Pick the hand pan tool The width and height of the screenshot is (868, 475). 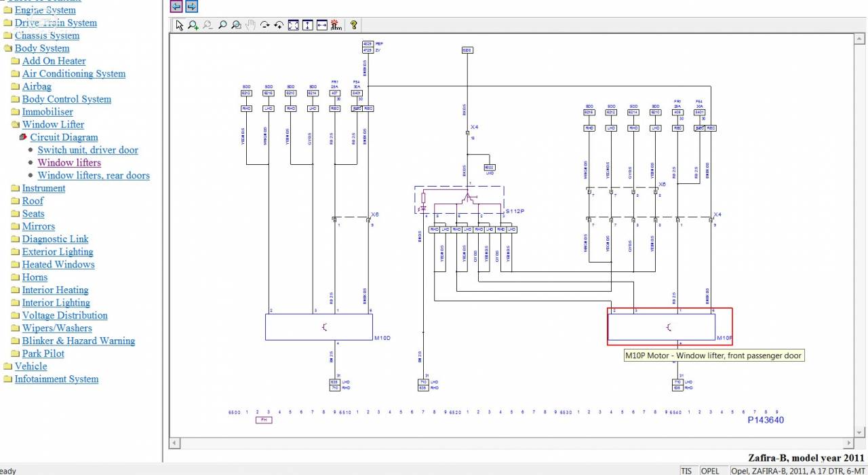click(x=250, y=25)
